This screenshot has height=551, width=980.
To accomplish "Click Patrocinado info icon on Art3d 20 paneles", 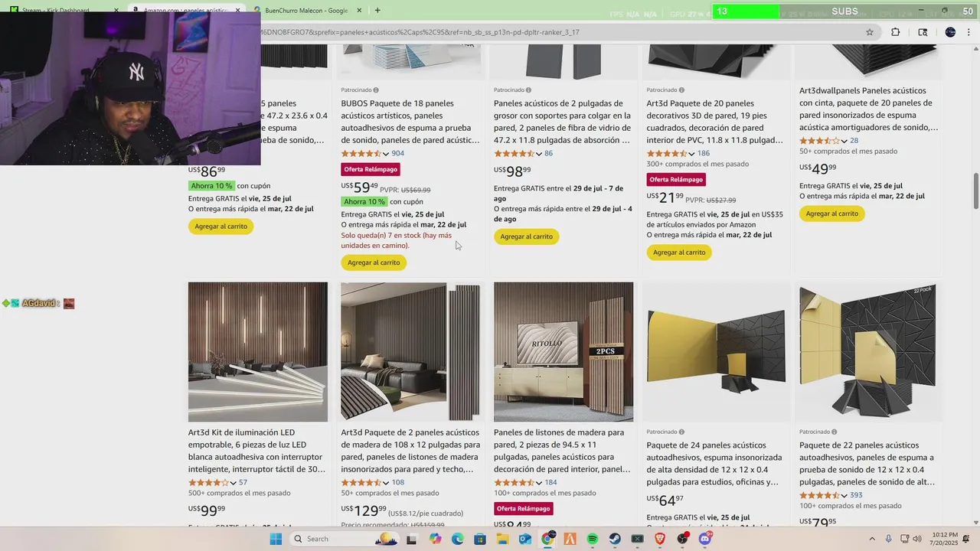I will 681,90.
